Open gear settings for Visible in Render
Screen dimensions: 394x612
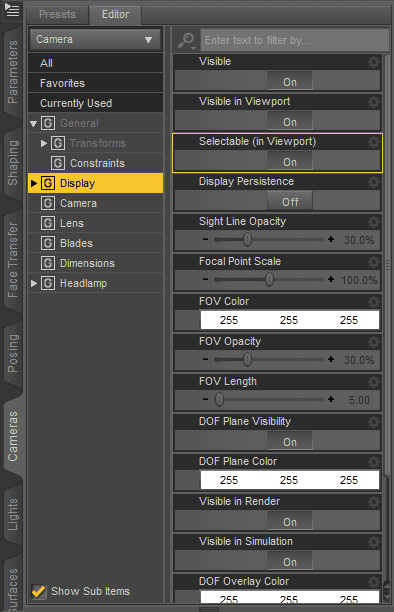point(374,502)
